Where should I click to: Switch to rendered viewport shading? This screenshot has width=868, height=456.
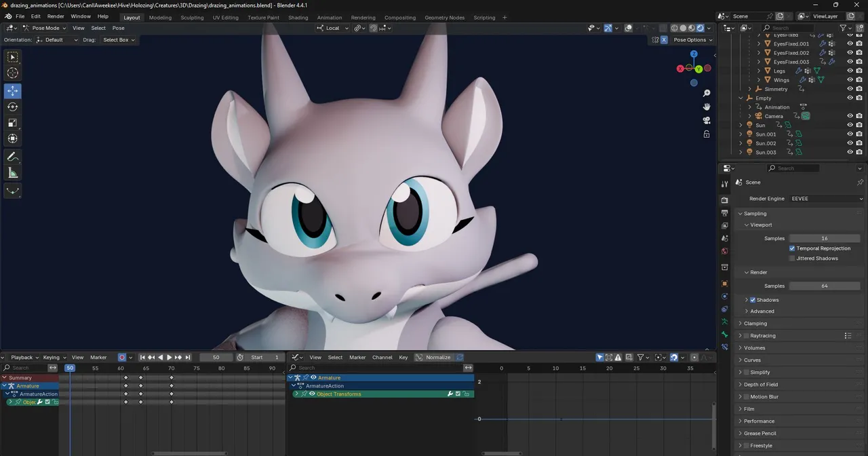(700, 28)
